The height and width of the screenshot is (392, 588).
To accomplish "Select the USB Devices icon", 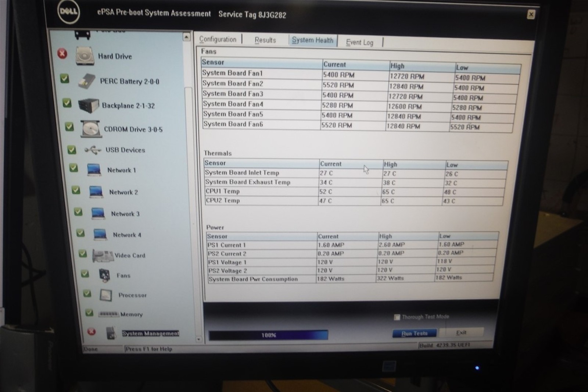I will coord(93,150).
